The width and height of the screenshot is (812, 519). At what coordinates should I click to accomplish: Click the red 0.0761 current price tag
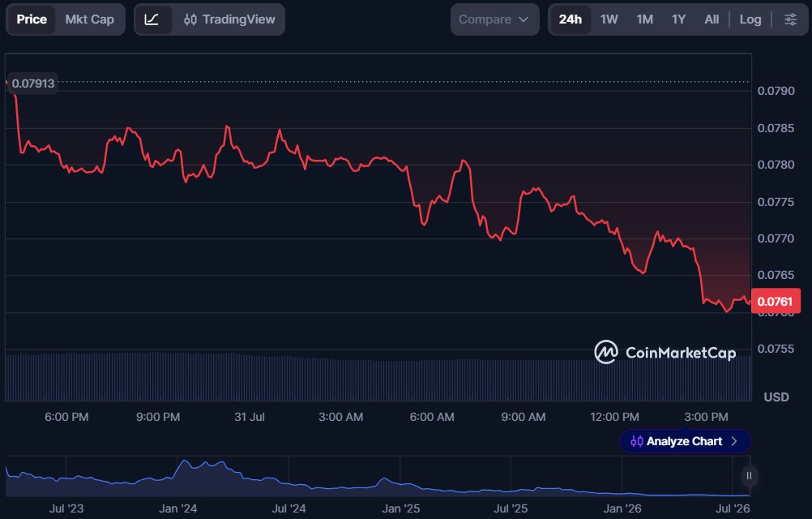coord(776,302)
